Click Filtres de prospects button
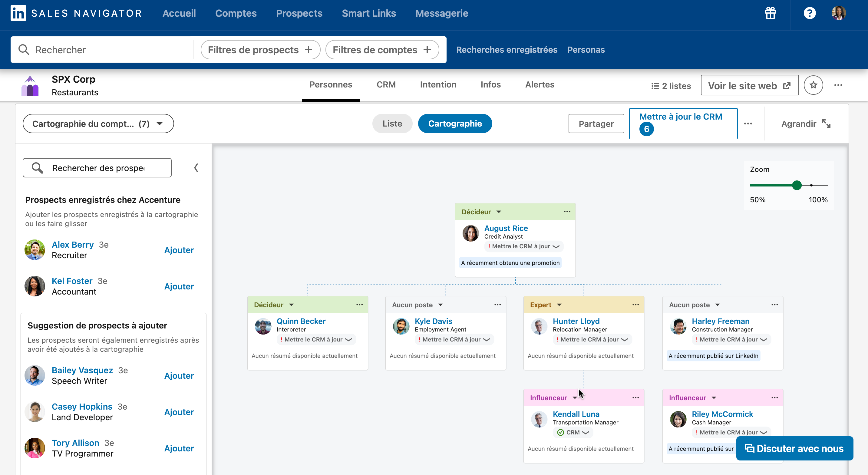The width and height of the screenshot is (868, 475). [x=260, y=50]
